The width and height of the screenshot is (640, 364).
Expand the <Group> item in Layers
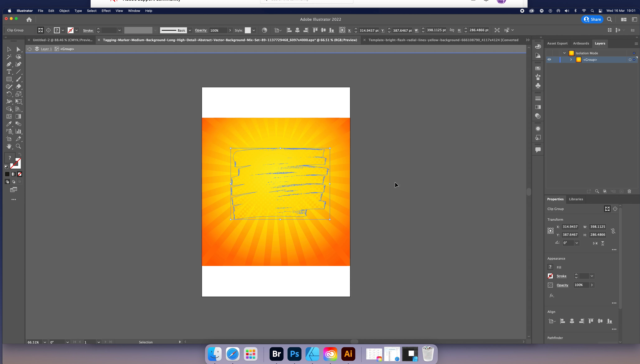571,59
